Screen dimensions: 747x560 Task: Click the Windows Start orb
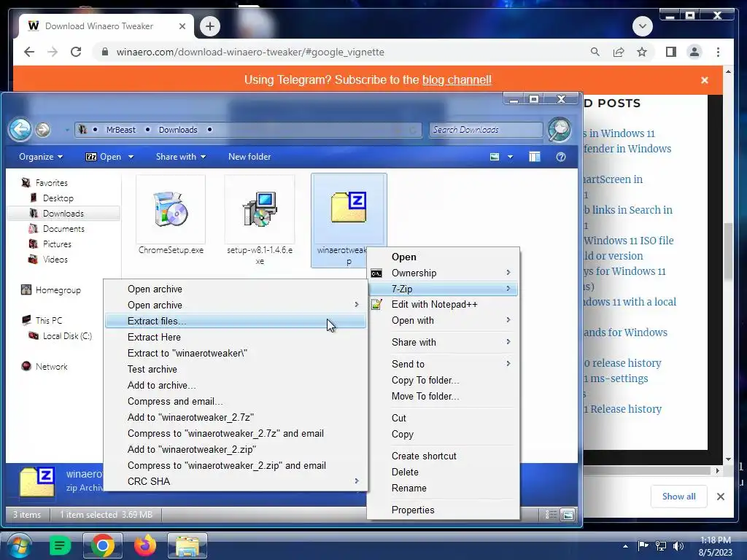point(20,545)
